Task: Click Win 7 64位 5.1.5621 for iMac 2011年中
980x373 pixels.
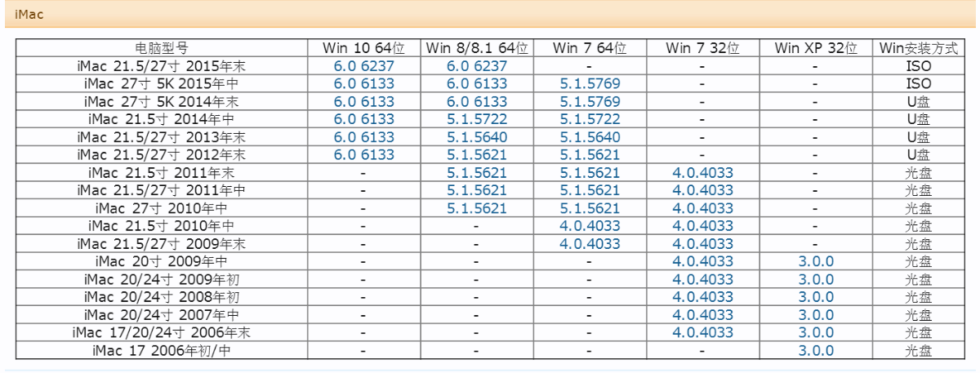Action: pyautogui.click(x=590, y=190)
